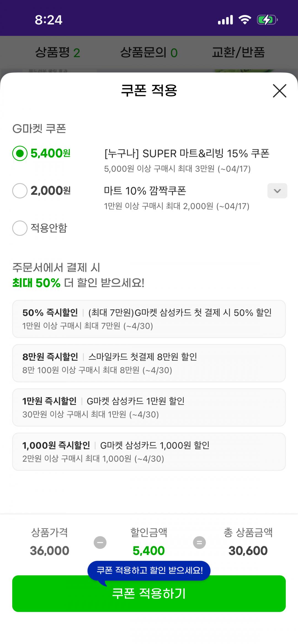Screen dimensions: 298x644
Task: Close the coupon apply sheet
Action: click(280, 91)
